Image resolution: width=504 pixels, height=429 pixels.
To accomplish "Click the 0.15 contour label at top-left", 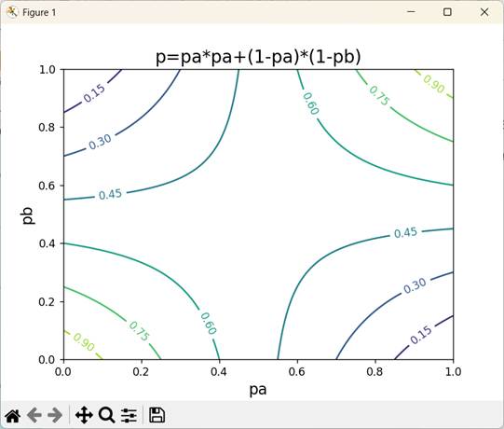I will point(94,93).
